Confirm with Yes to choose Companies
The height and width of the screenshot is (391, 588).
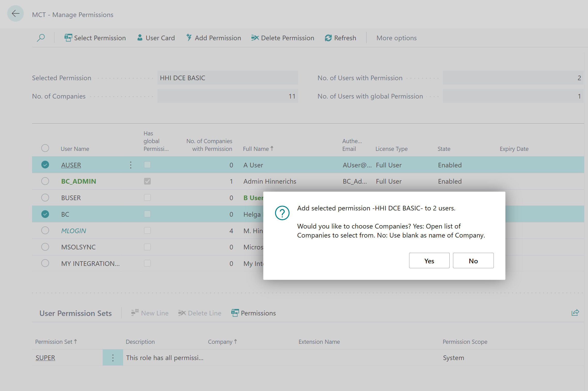(429, 261)
